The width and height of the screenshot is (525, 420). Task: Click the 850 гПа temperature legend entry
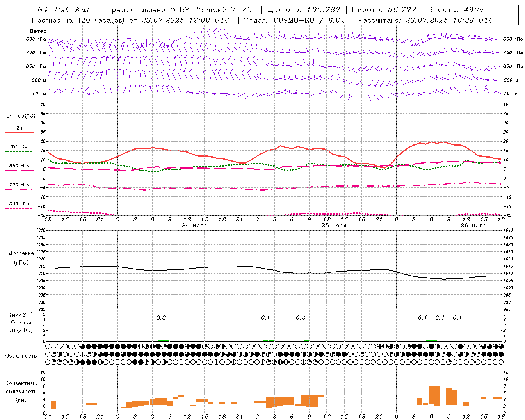pyautogui.click(x=19, y=166)
